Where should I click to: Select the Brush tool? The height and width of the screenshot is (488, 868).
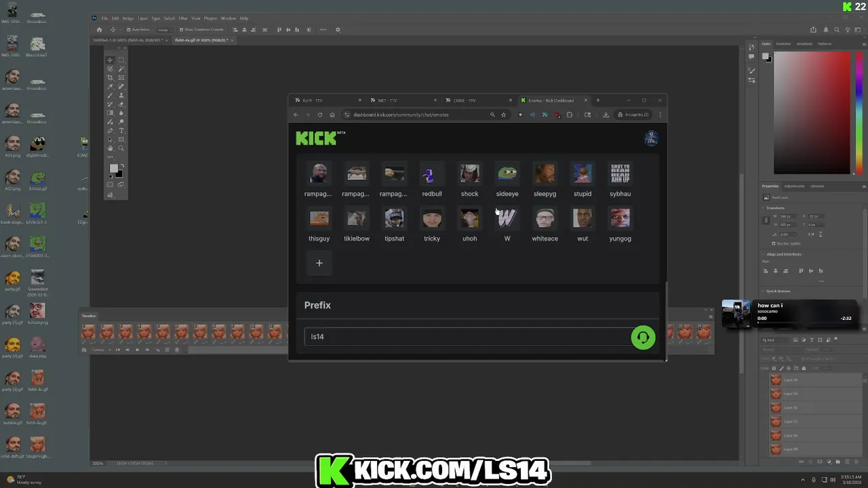pos(110,95)
